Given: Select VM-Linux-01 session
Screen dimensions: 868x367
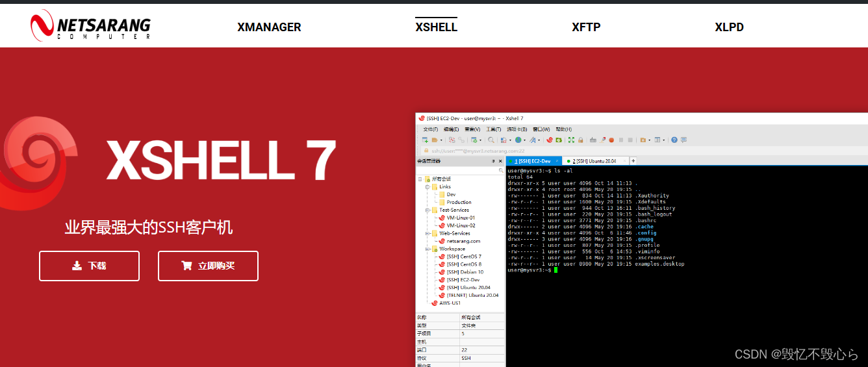Looking at the screenshot, I should [x=461, y=218].
